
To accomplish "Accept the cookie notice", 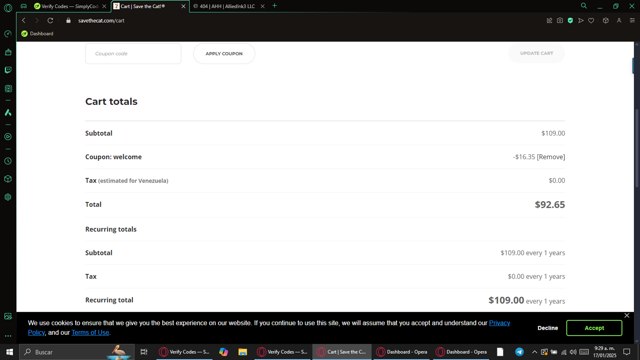I will tap(594, 328).
